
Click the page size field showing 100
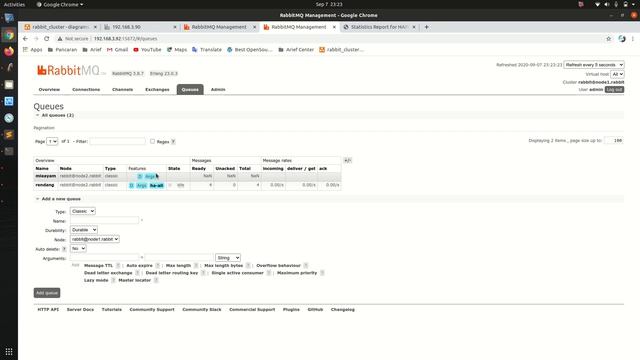(614, 140)
